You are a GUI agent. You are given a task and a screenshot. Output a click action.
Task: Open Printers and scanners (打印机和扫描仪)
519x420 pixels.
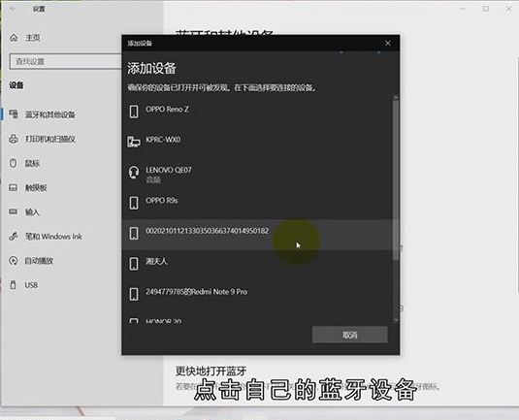coord(49,139)
